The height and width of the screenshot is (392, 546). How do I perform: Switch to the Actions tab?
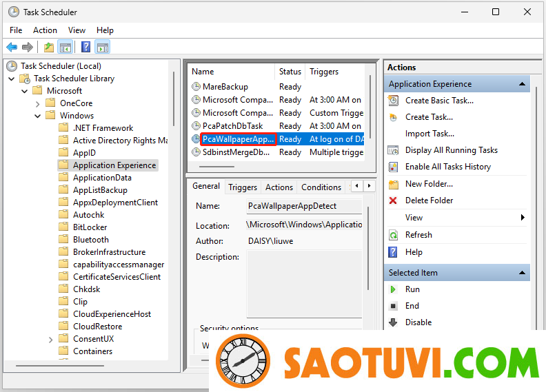pos(279,187)
